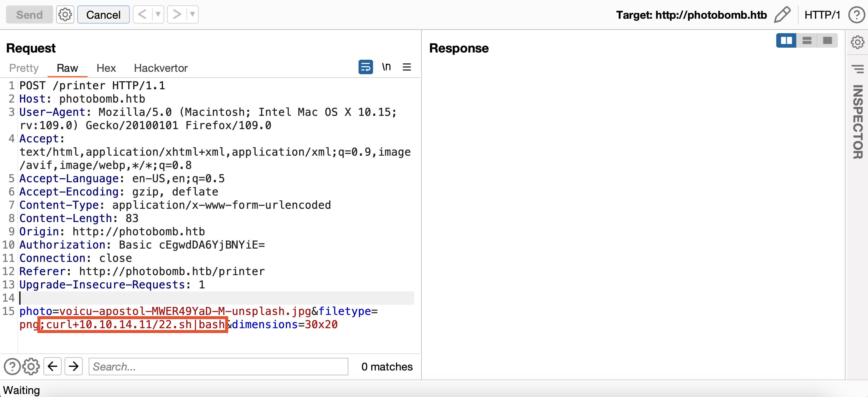Select combined single-panel layout view
868x397 pixels.
828,41
